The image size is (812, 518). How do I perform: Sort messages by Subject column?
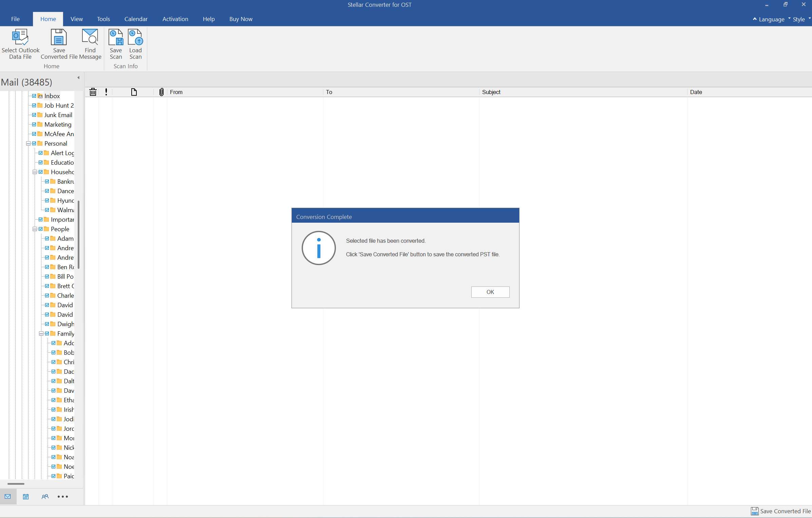(583, 92)
